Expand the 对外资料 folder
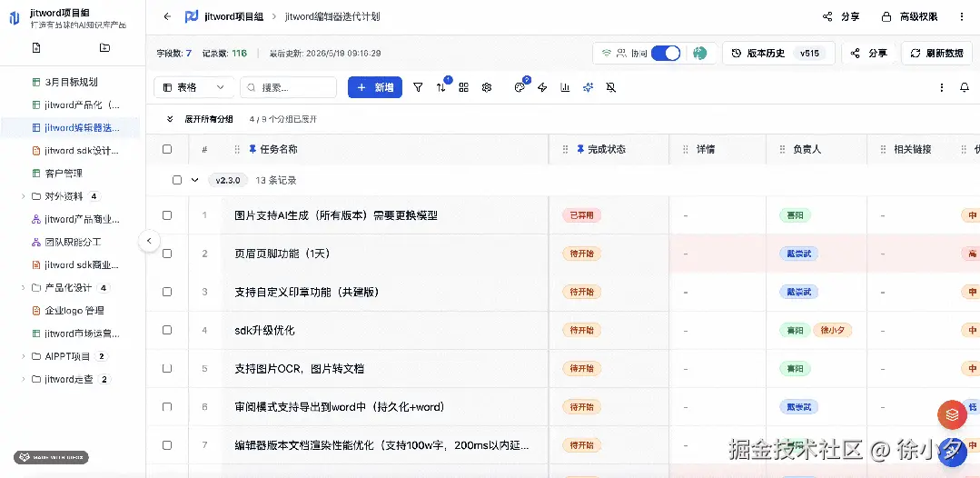 24,195
